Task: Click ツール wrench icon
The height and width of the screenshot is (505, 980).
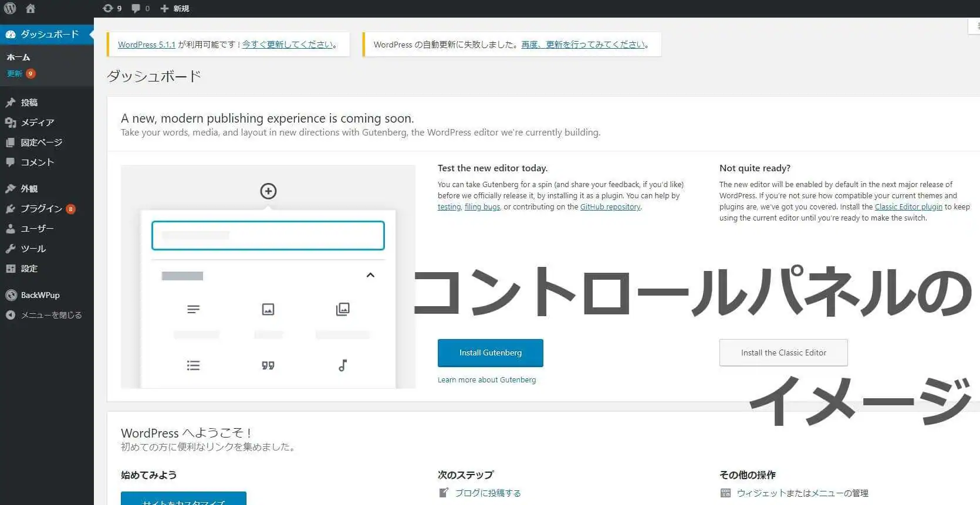Action: pos(10,248)
